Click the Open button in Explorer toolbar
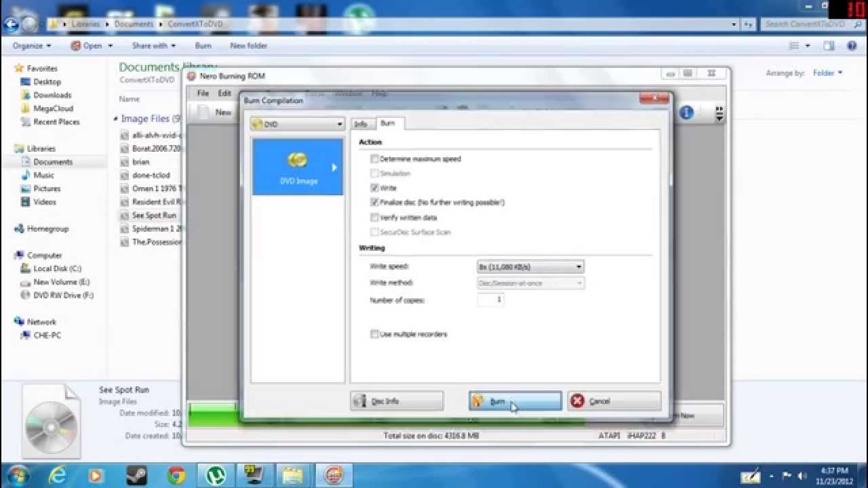Viewport: 868px width, 488px height. tap(86, 46)
